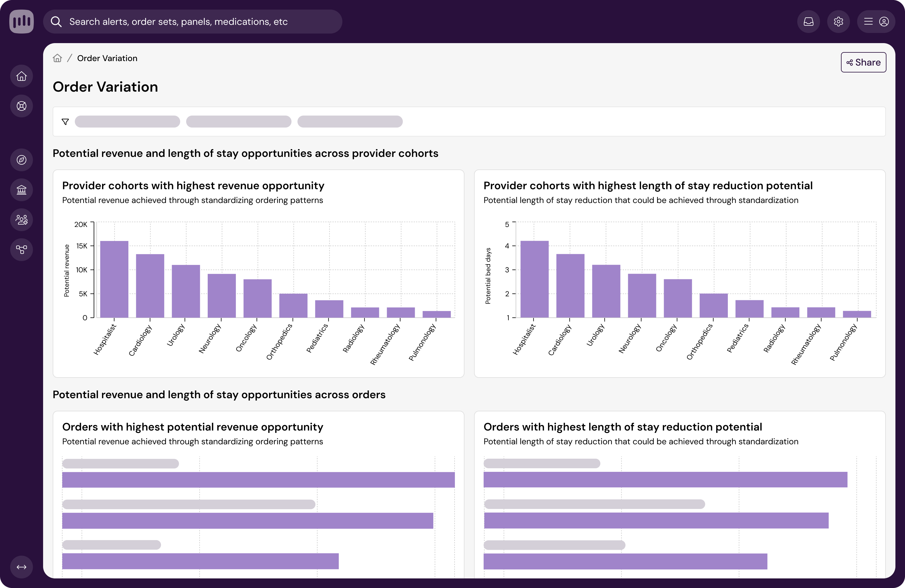Open the second filter pill placeholder
905x588 pixels.
pos(239,122)
